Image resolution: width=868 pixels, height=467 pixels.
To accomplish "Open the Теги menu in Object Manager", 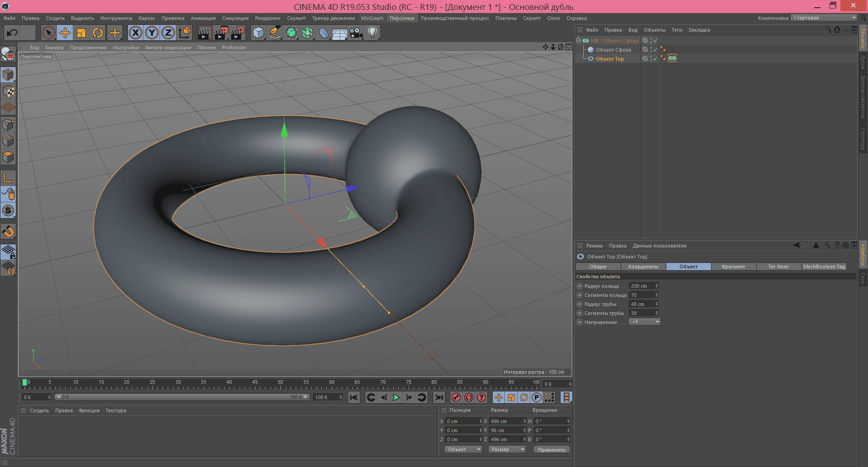I will (677, 30).
